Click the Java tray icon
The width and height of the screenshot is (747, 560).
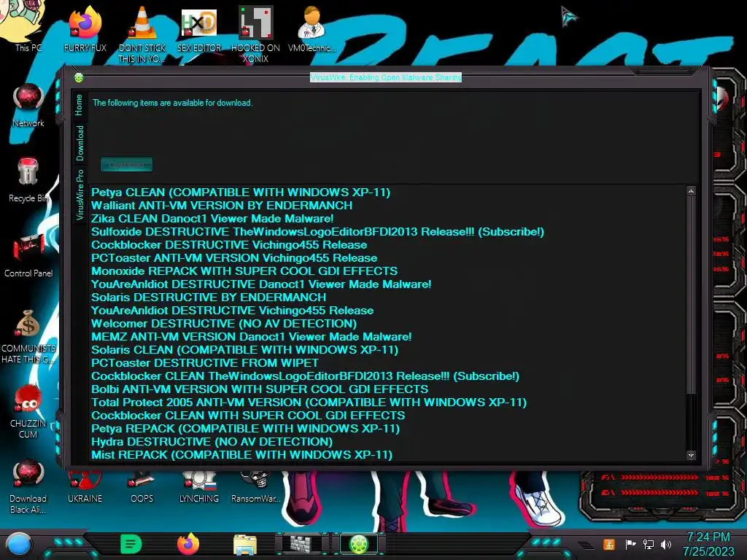click(609, 544)
